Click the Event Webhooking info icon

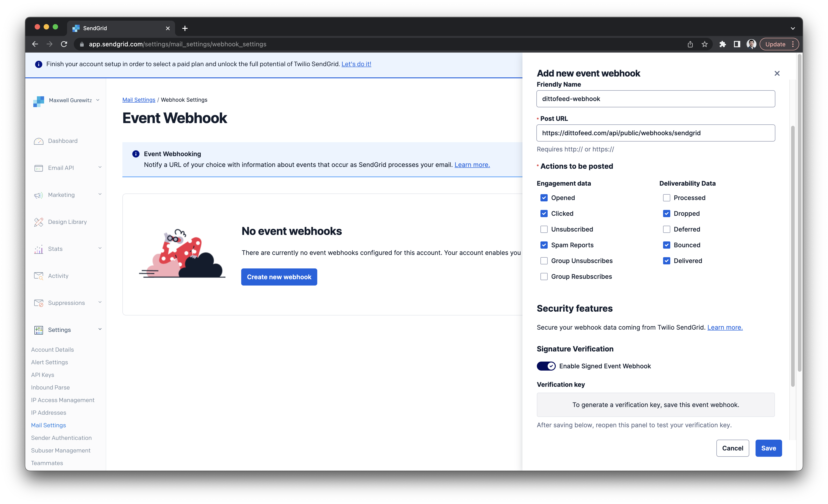coord(136,154)
